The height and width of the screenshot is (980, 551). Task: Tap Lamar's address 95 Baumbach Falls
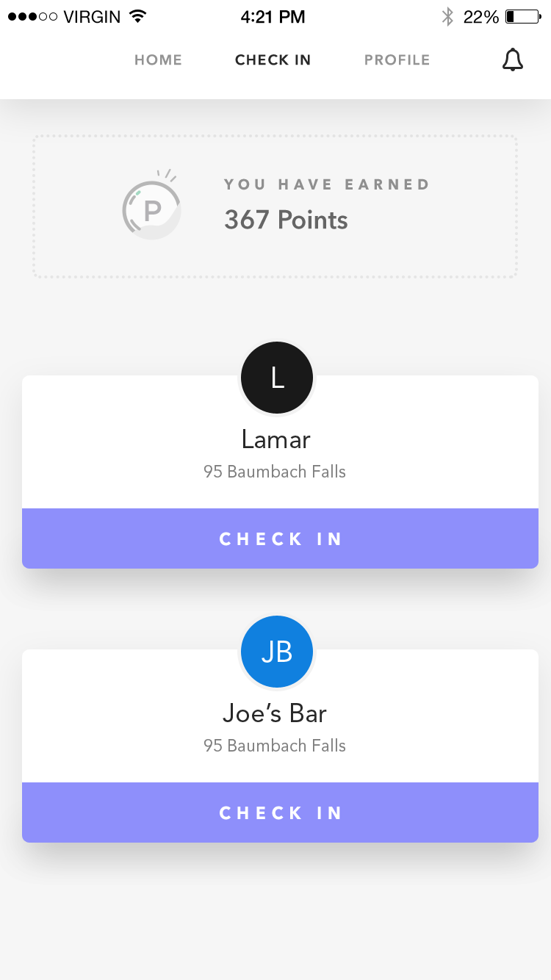[x=275, y=472]
